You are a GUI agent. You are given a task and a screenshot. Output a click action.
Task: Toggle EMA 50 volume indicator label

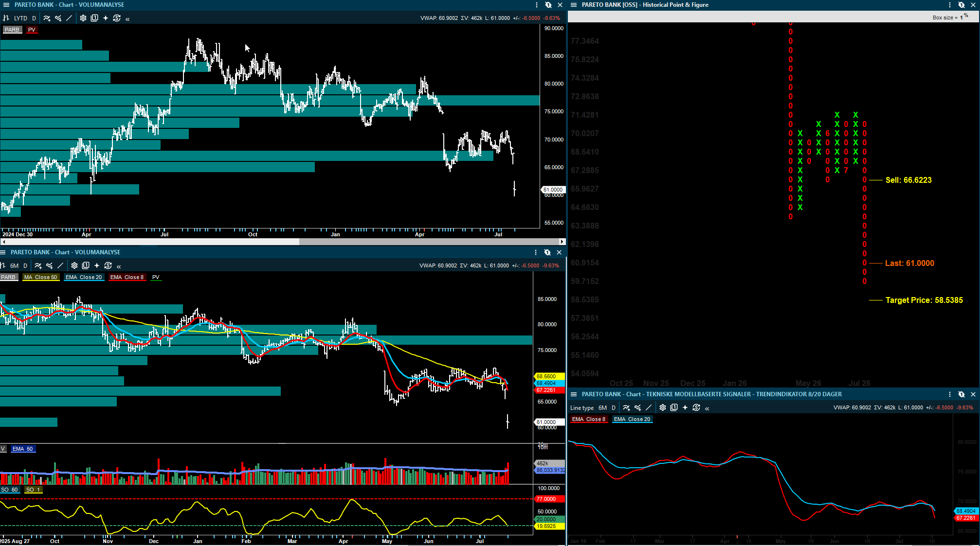pyautogui.click(x=23, y=449)
